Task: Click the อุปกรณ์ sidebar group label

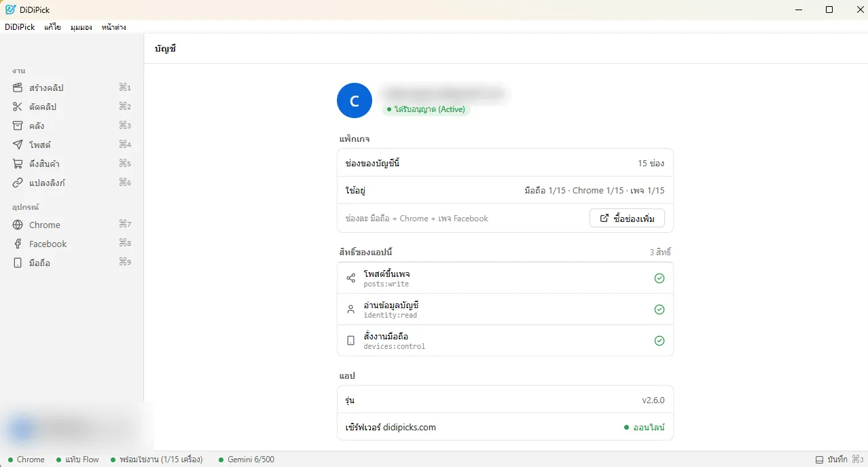Action: [x=25, y=207]
